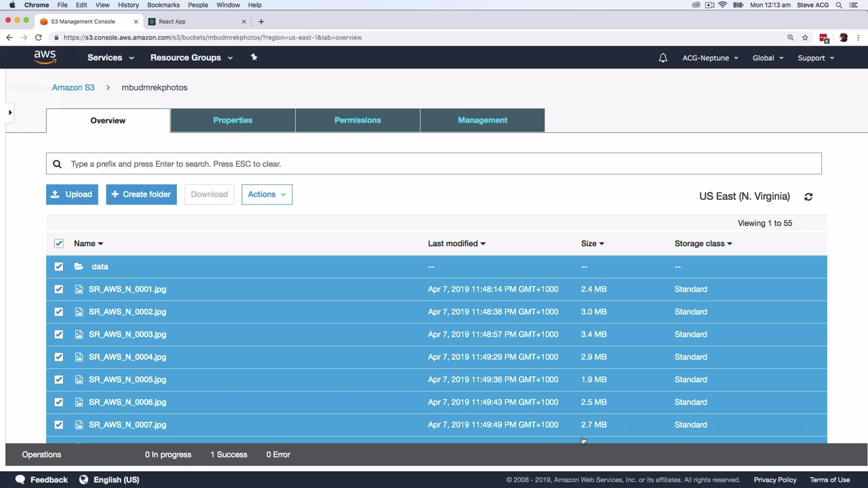This screenshot has height=488, width=868.
Task: Click the prefix search input field
Action: 434,164
